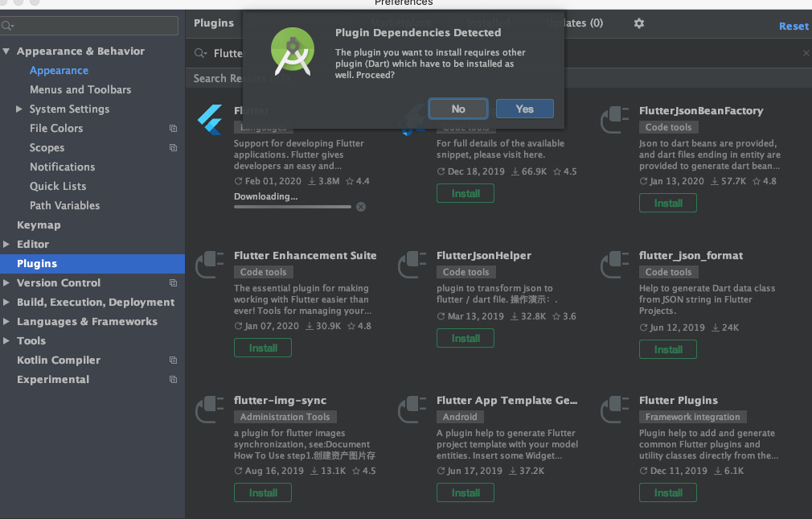Click the Flutter Enhancement Suite title
The image size is (812, 519).
coord(305,256)
